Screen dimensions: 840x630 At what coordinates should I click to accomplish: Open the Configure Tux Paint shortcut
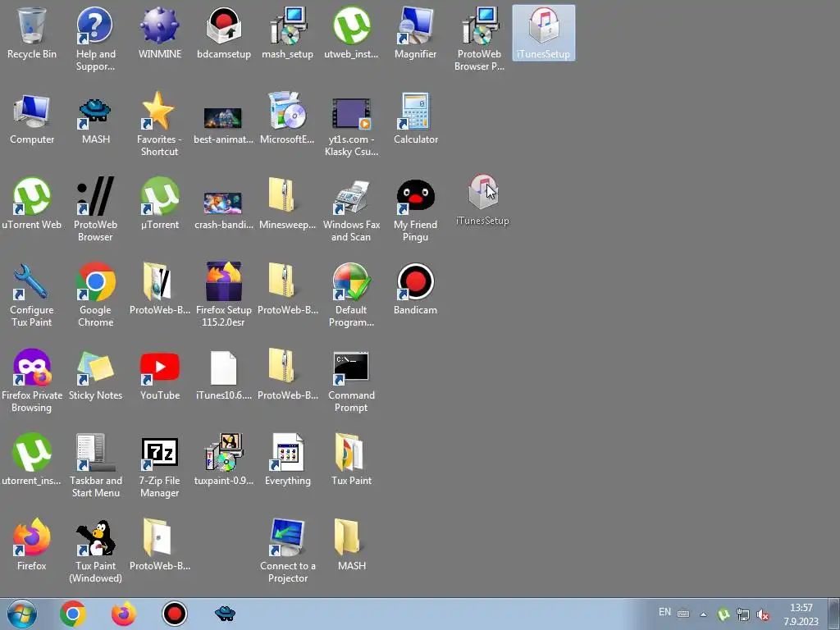pyautogui.click(x=32, y=294)
